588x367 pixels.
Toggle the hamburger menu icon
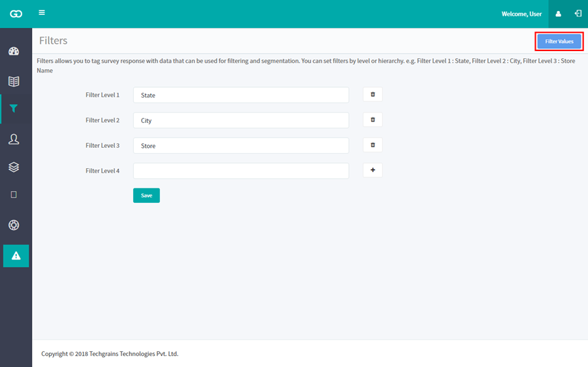pyautogui.click(x=42, y=12)
